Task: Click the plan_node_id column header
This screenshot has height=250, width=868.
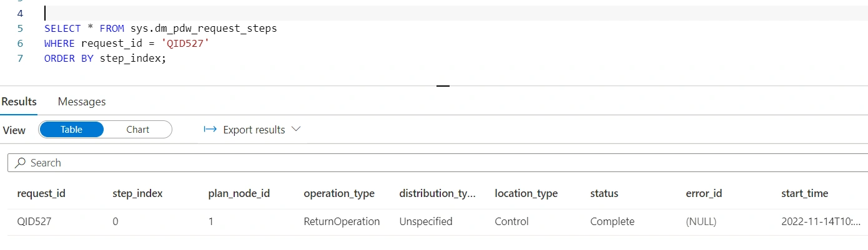Action: pyautogui.click(x=239, y=193)
